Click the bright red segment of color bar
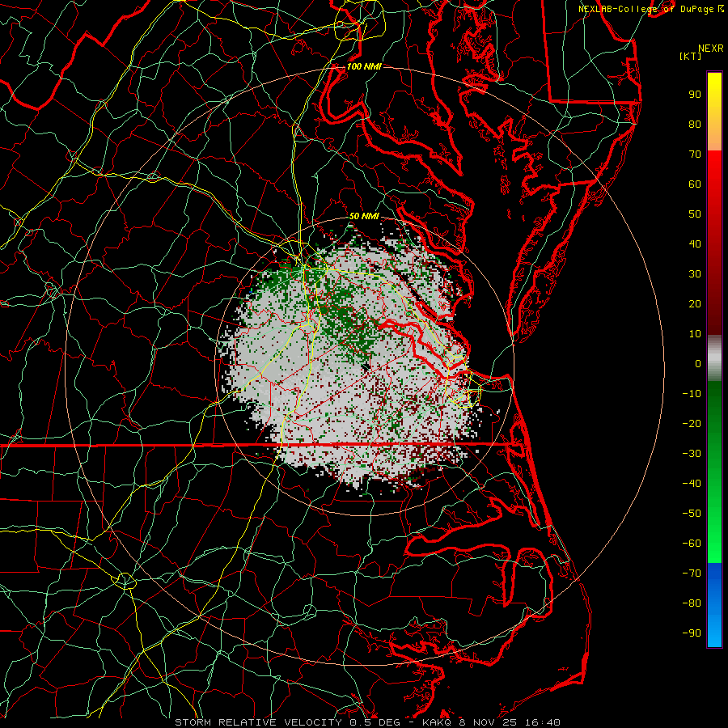Screen dimensions: 728x728 [x=714, y=167]
